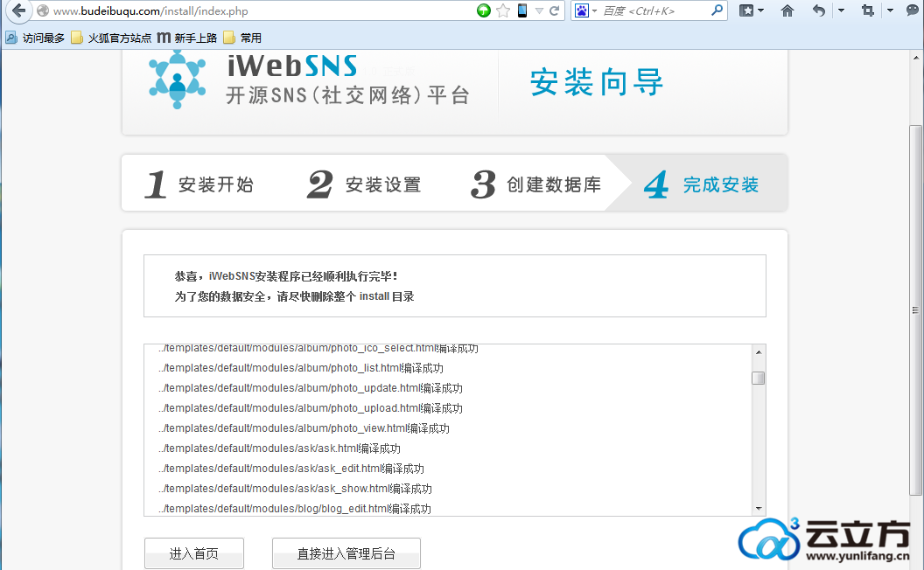The image size is (924, 570).
Task: Click the log box scrollbar thumb
Action: coord(759,378)
